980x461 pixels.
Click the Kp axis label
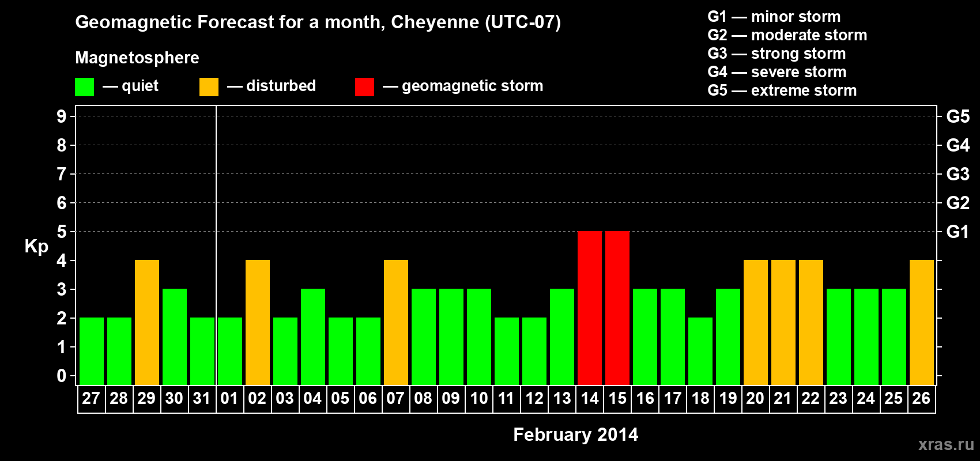pos(36,247)
